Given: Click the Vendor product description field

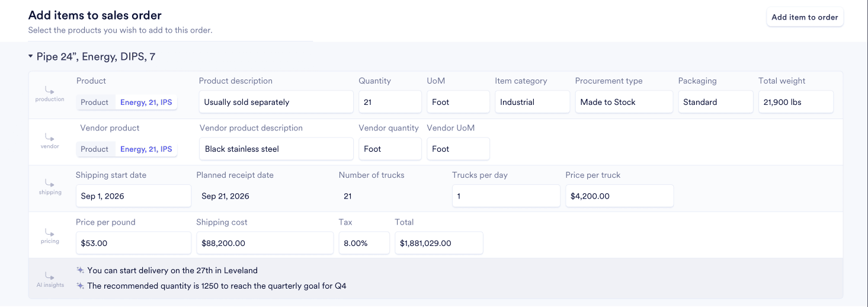Looking at the screenshot, I should click(276, 149).
